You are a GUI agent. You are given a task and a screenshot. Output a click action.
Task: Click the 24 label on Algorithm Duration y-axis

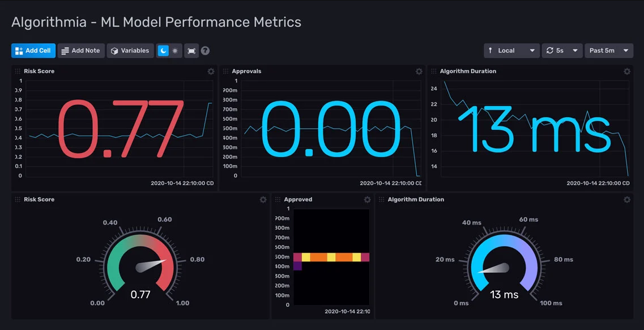(x=434, y=89)
